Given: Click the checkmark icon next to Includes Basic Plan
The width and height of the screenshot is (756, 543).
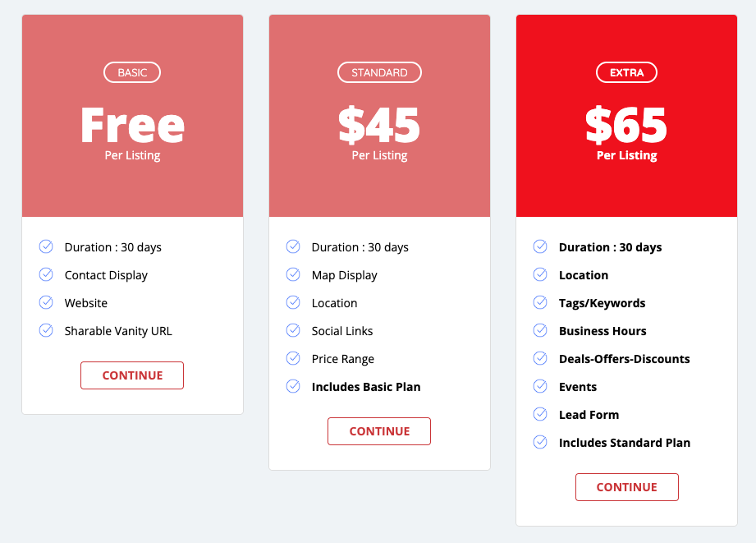Looking at the screenshot, I should pos(293,386).
